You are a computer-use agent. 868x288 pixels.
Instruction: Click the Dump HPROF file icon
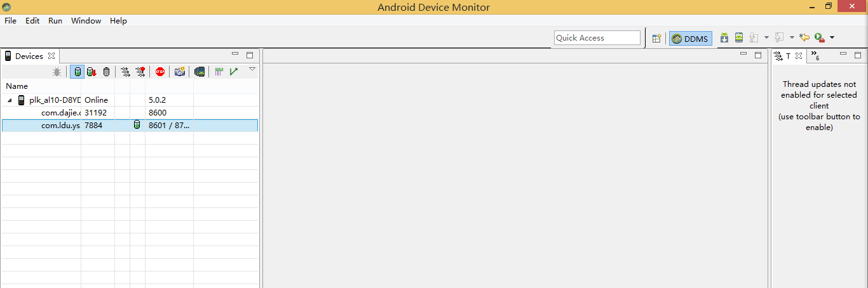point(92,72)
